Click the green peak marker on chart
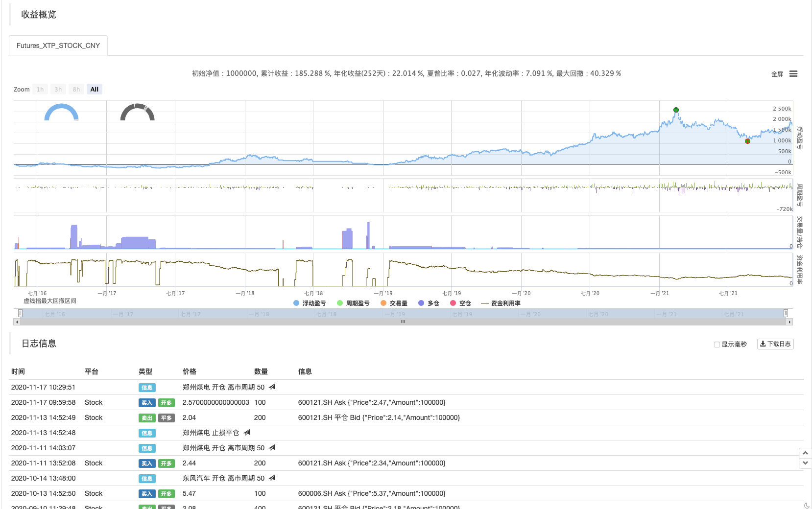 (676, 110)
